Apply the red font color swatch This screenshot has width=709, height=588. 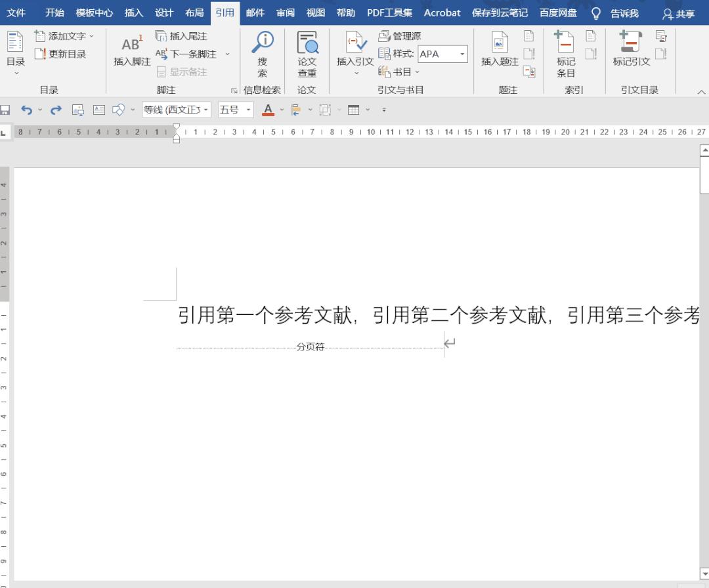tap(267, 110)
